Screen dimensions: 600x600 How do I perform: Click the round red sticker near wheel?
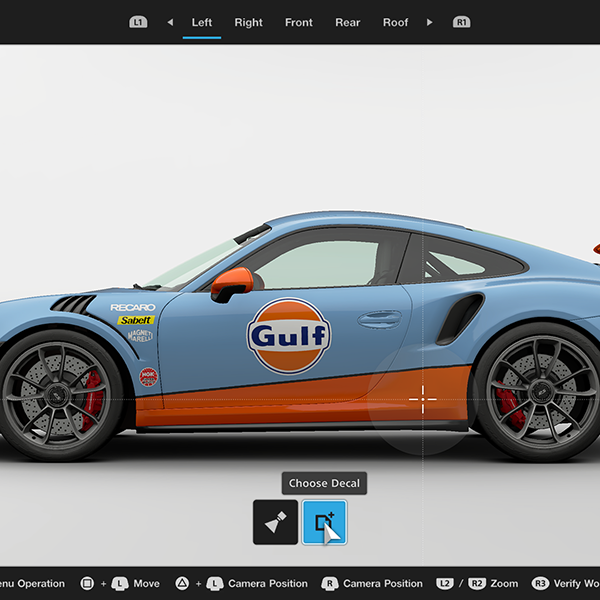click(148, 377)
